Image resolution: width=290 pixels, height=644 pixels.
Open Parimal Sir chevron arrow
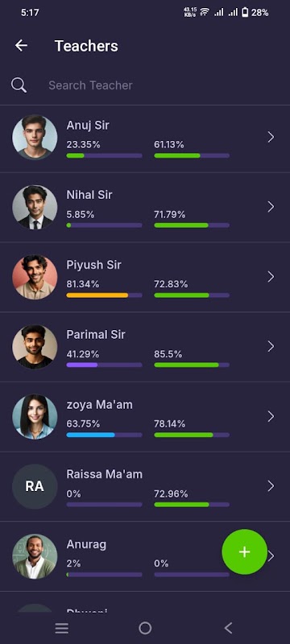coord(271,347)
